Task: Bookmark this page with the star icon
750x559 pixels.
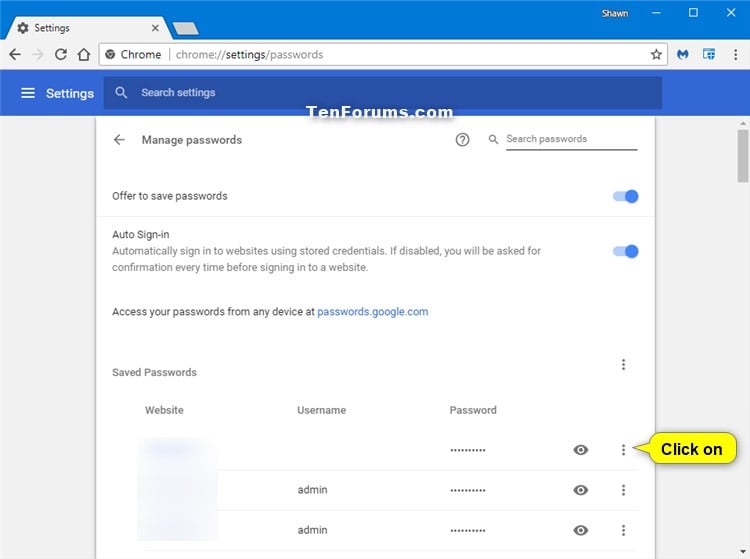Action: (656, 55)
